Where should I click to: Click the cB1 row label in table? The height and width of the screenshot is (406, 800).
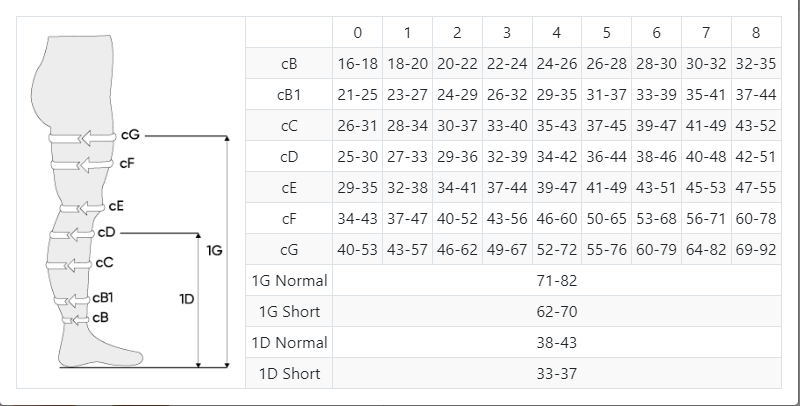pyautogui.click(x=289, y=94)
